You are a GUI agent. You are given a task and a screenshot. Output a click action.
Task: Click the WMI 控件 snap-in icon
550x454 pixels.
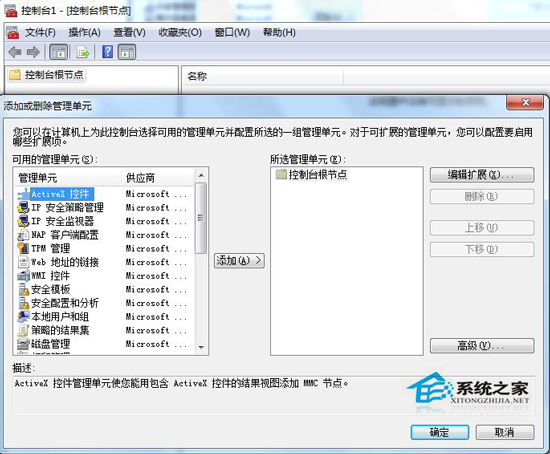pyautogui.click(x=23, y=276)
